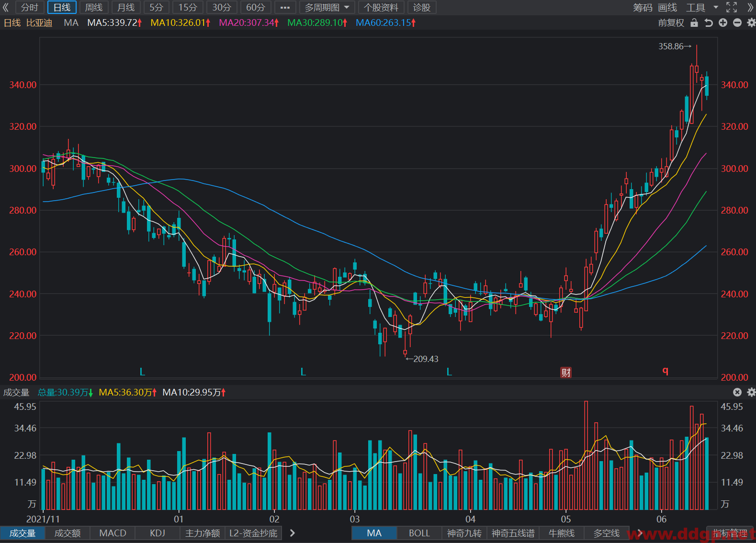Click MA30:289.10 green legend label
This screenshot has height=543, width=756.
317,23
